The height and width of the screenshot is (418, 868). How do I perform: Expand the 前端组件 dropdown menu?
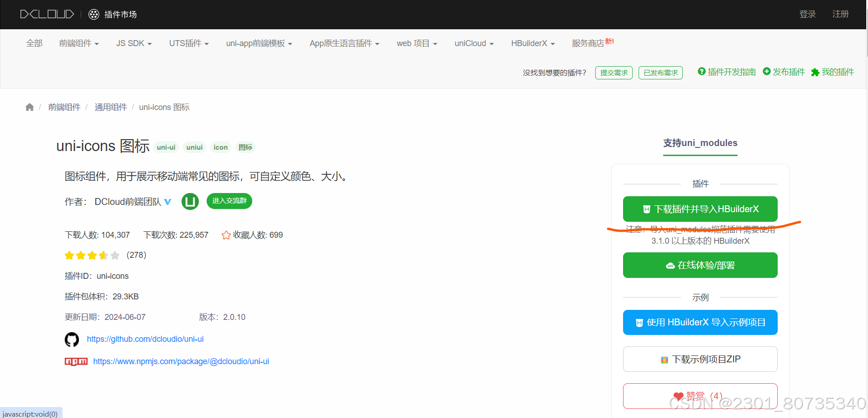pos(79,43)
